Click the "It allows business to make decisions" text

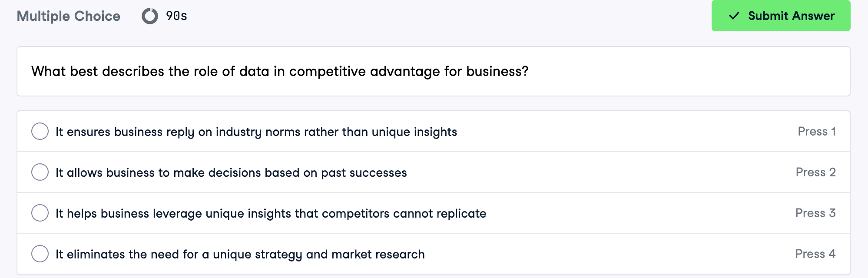click(231, 172)
